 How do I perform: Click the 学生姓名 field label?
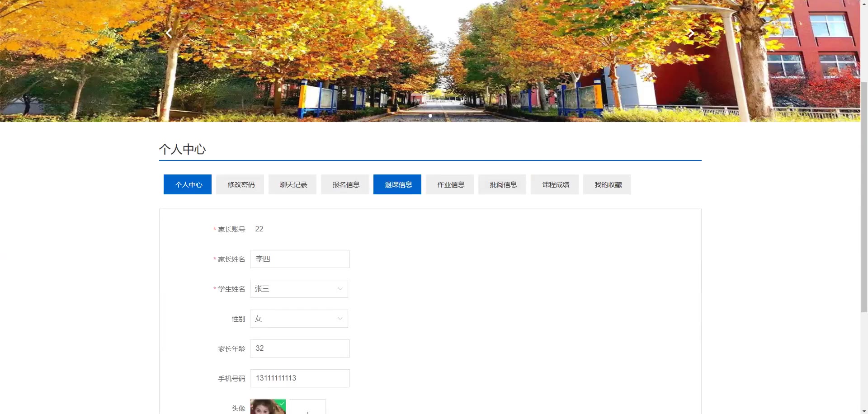231,289
